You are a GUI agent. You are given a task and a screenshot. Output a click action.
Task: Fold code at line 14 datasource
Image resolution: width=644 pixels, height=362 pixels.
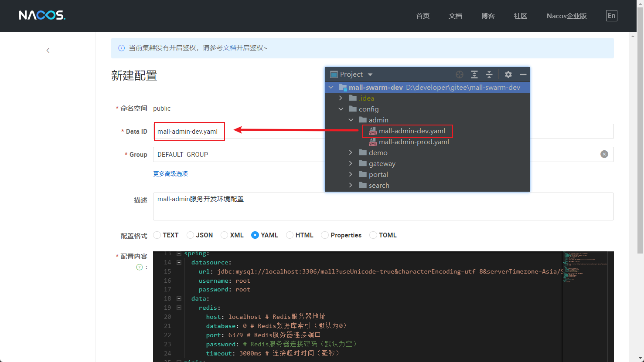point(179,263)
